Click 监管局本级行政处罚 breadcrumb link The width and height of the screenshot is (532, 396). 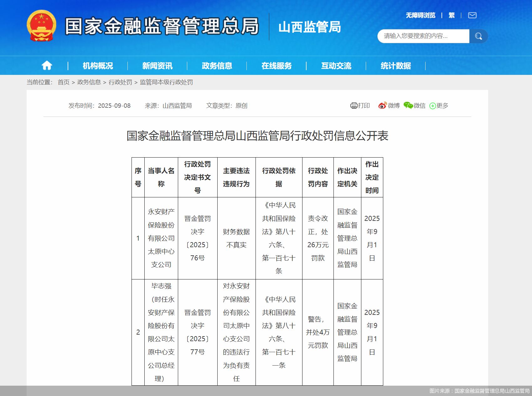click(x=166, y=82)
